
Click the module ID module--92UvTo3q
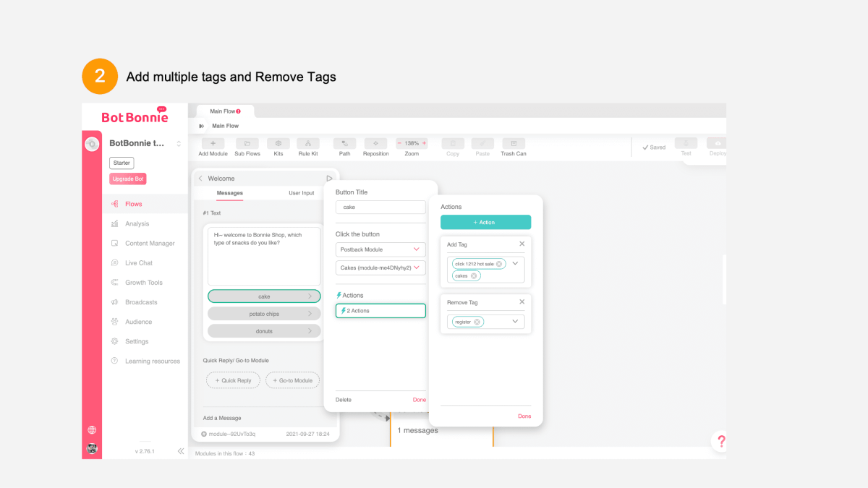(x=231, y=434)
